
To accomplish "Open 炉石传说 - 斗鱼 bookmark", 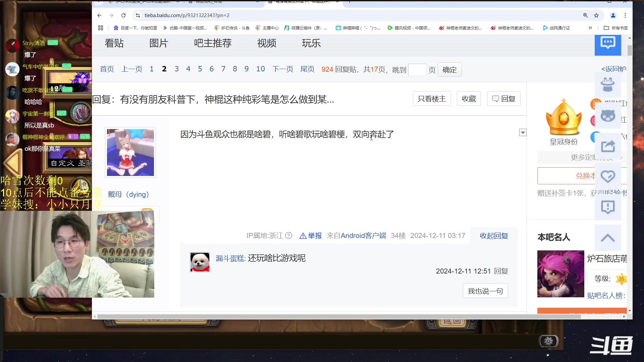I will point(232,28).
